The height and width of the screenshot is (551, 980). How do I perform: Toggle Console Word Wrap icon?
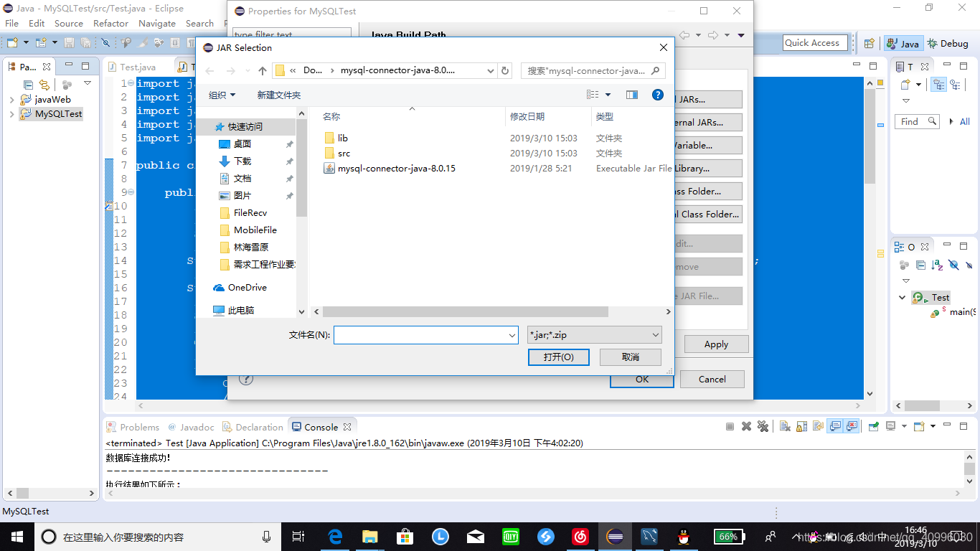818,426
